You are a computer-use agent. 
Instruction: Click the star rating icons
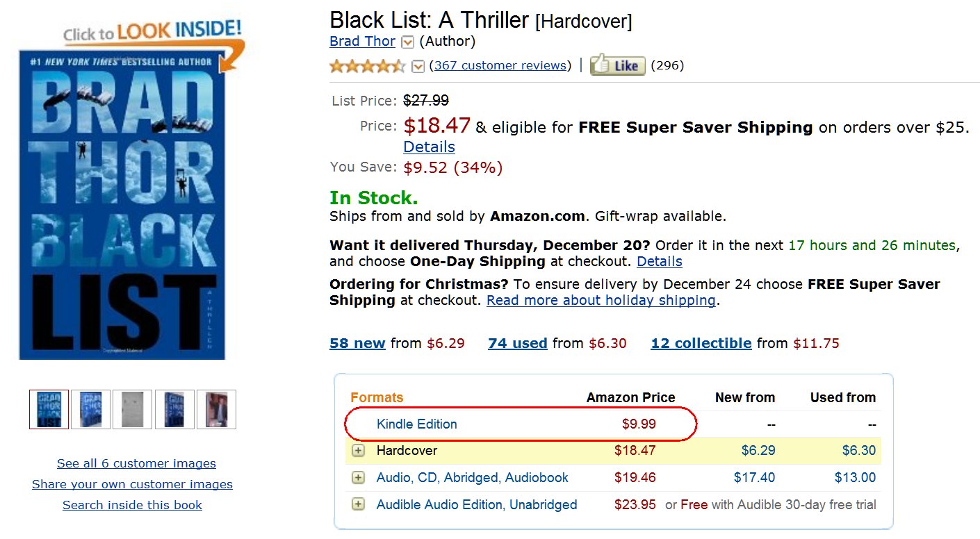point(367,66)
